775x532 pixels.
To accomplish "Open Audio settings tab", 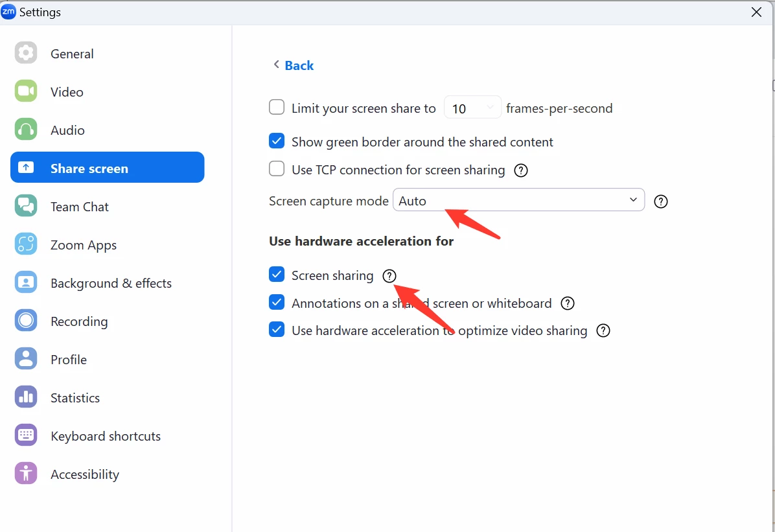I will point(108,130).
